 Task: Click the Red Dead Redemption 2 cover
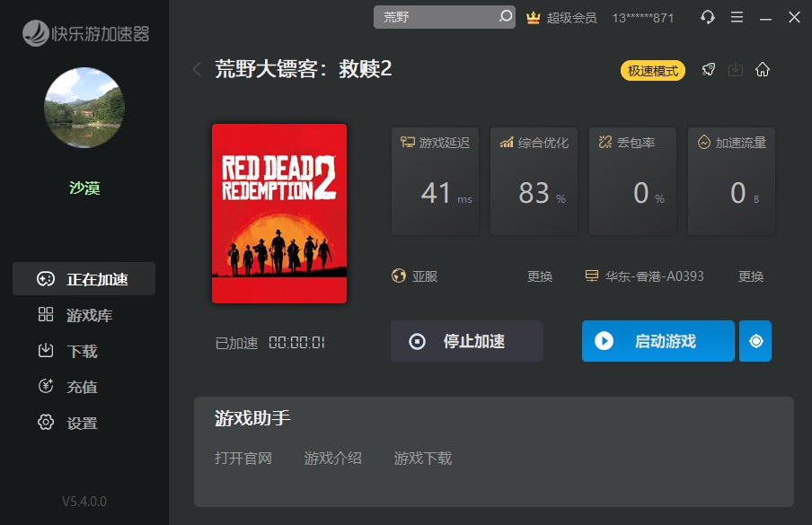tap(279, 213)
